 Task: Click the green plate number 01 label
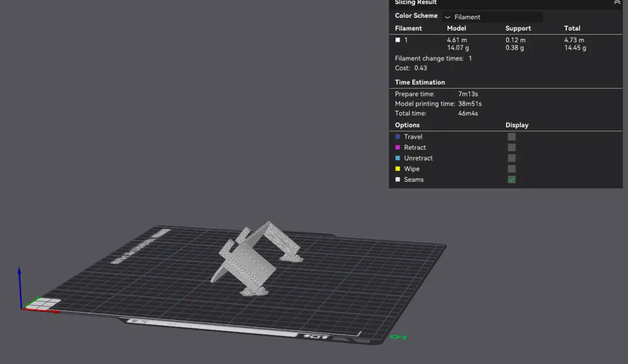[x=399, y=337]
